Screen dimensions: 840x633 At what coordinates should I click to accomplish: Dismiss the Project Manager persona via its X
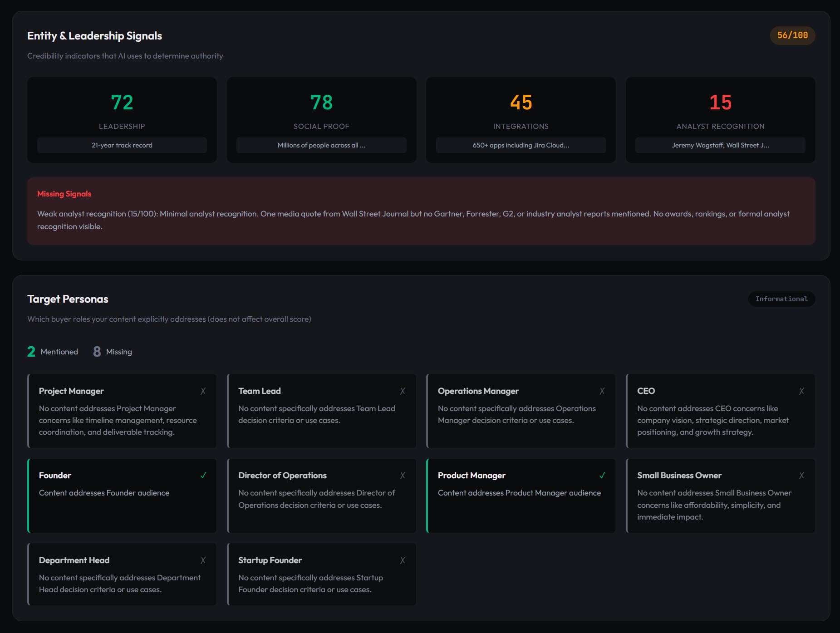[203, 391]
